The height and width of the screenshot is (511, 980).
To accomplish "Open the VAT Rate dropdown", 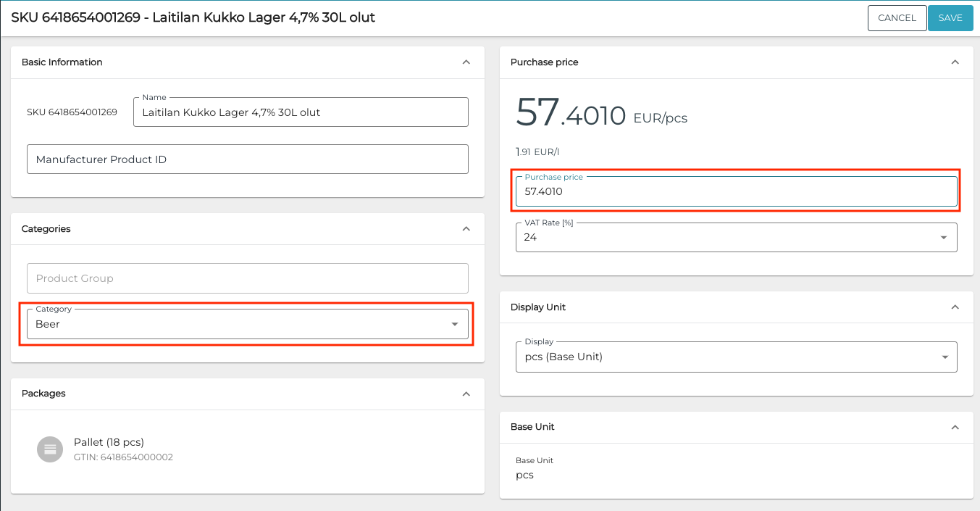I will pos(736,238).
